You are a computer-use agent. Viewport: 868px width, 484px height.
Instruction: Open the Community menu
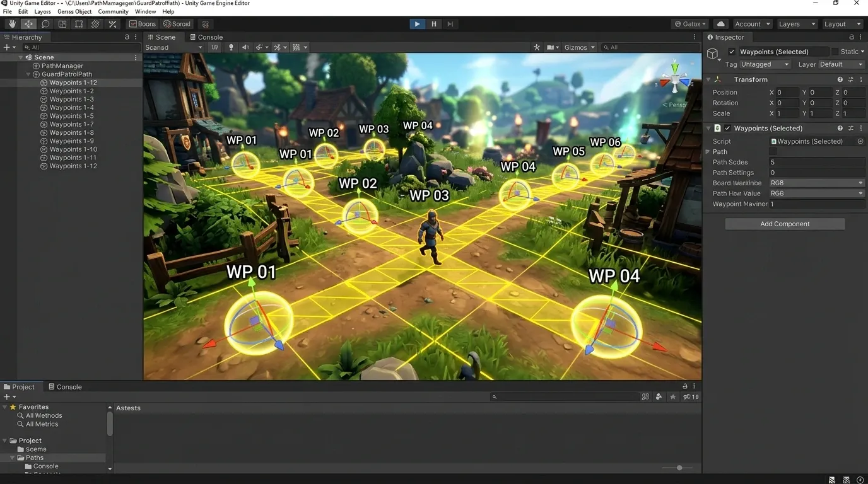tap(113, 11)
